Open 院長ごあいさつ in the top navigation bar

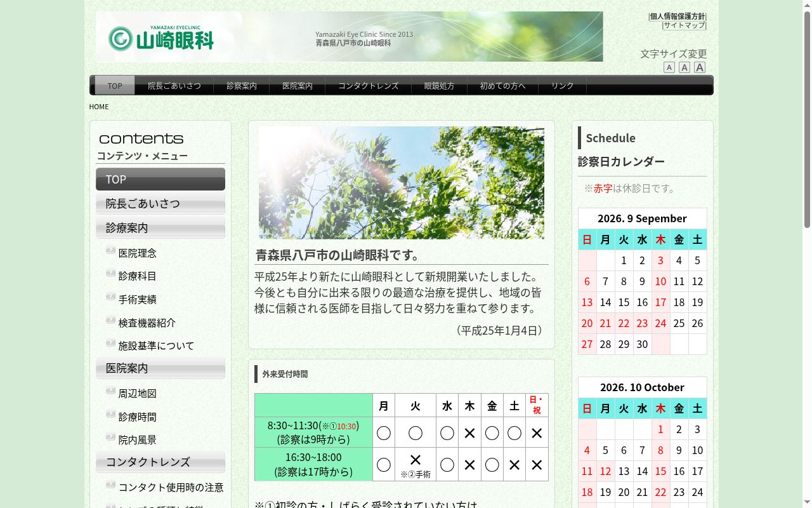pyautogui.click(x=174, y=86)
